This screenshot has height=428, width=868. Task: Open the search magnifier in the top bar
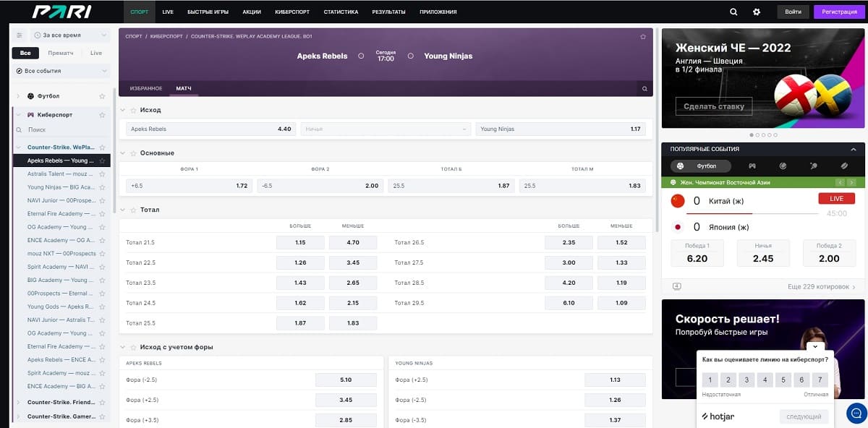(733, 12)
